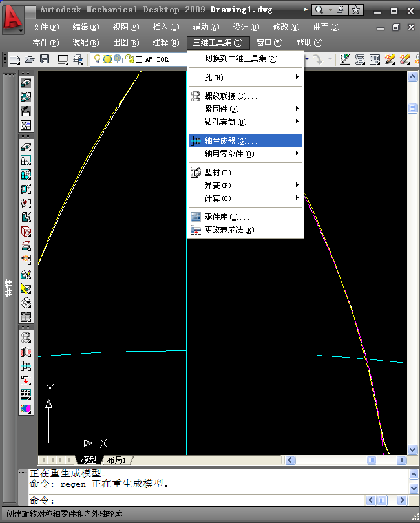
Task: Click the scroll-shaped icon in top toolbar
Action: [x=360, y=59]
